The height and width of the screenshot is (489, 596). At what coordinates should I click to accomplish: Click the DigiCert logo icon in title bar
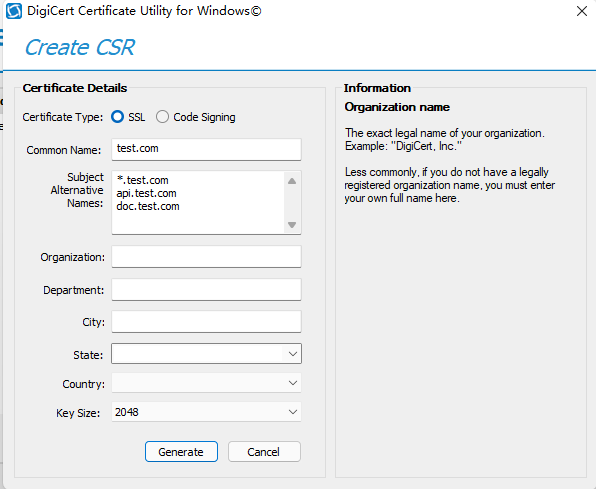[x=14, y=11]
